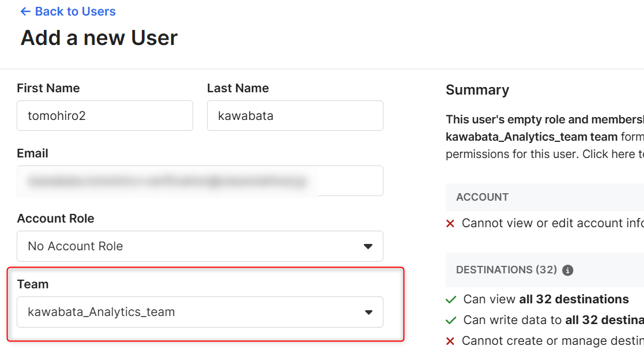This screenshot has height=361, width=644.
Task: Click the Summary heading
Action: click(477, 90)
